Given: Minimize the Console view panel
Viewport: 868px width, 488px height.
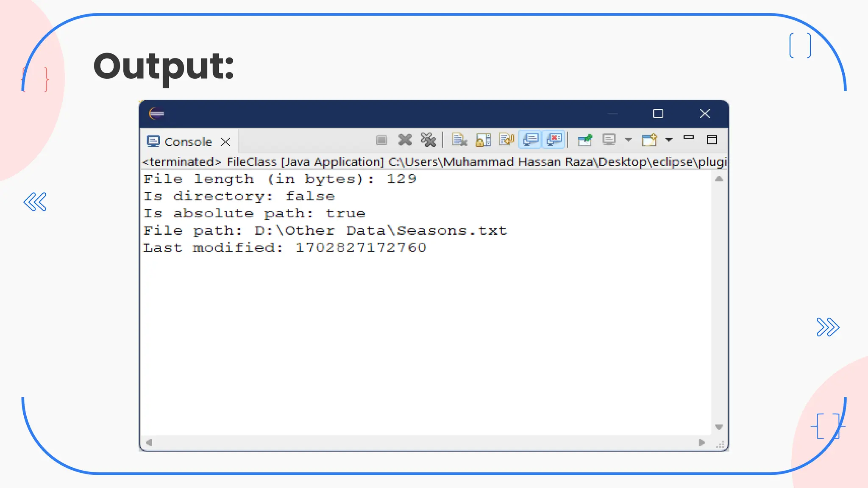Looking at the screenshot, I should pyautogui.click(x=689, y=138).
